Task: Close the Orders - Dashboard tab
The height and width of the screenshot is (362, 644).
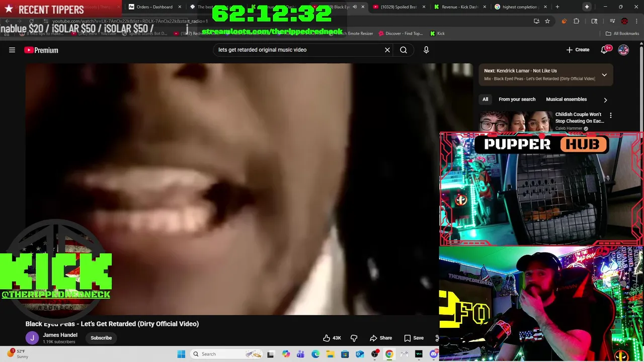Action: (x=179, y=7)
